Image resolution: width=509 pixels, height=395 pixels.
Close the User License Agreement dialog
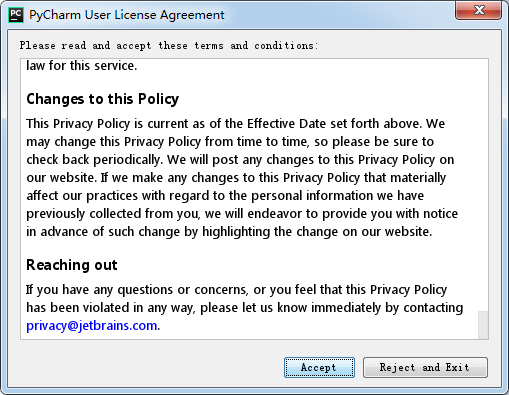(479, 10)
